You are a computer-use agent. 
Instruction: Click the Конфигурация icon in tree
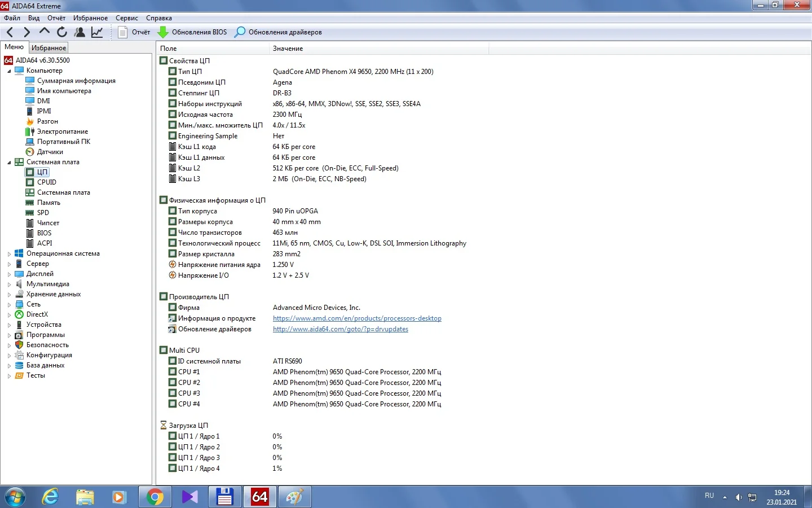(x=19, y=355)
